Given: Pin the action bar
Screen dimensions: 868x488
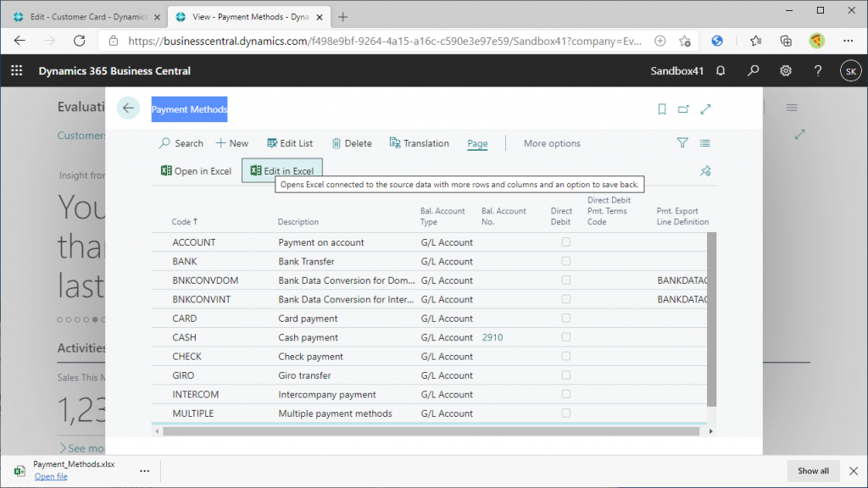Looking at the screenshot, I should pos(705,171).
